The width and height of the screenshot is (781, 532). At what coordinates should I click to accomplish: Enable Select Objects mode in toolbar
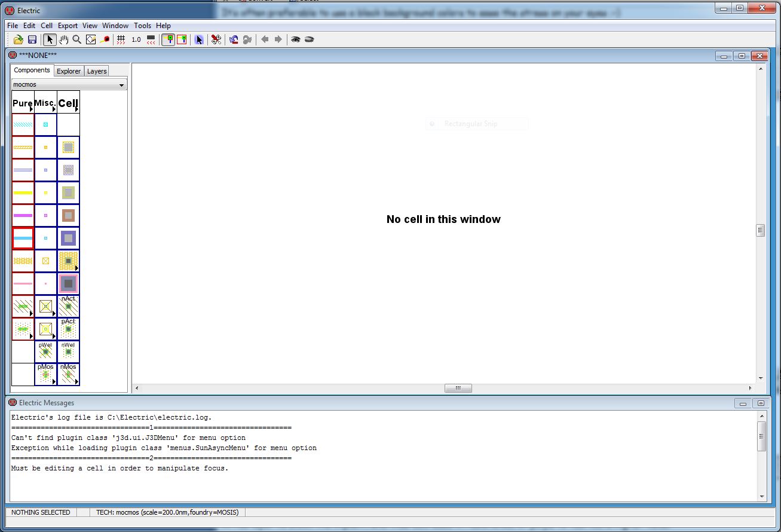[169, 39]
